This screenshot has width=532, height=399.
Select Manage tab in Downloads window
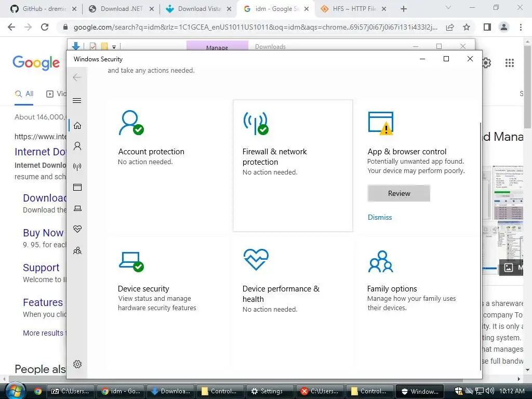217,46
